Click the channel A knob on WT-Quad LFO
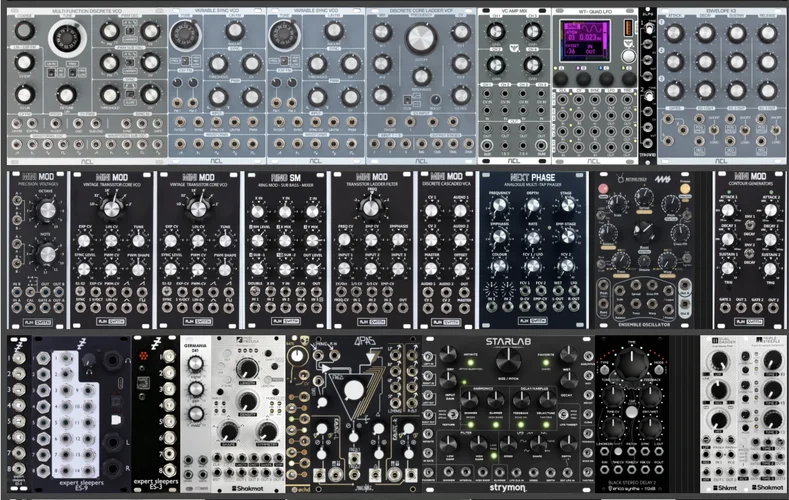 coord(561,79)
